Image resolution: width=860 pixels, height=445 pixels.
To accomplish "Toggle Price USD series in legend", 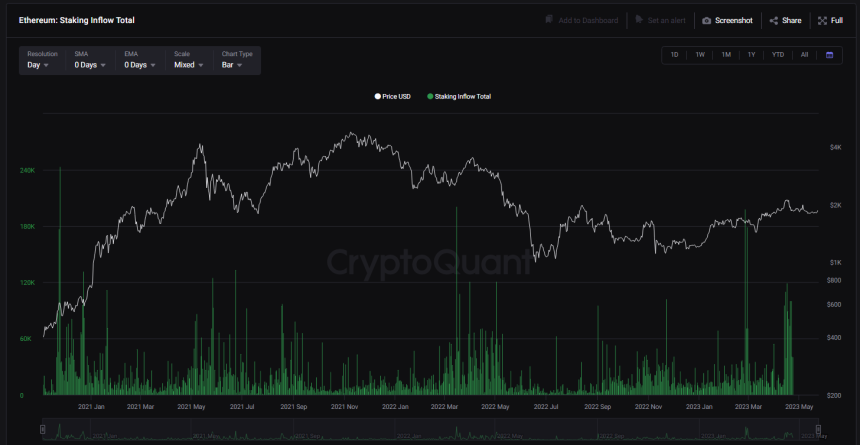I will [392, 97].
